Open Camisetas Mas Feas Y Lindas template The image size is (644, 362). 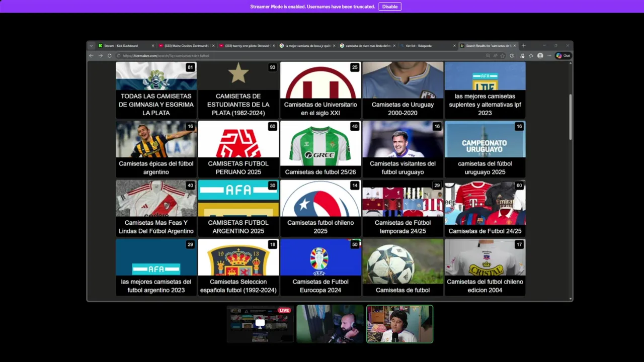point(156,208)
